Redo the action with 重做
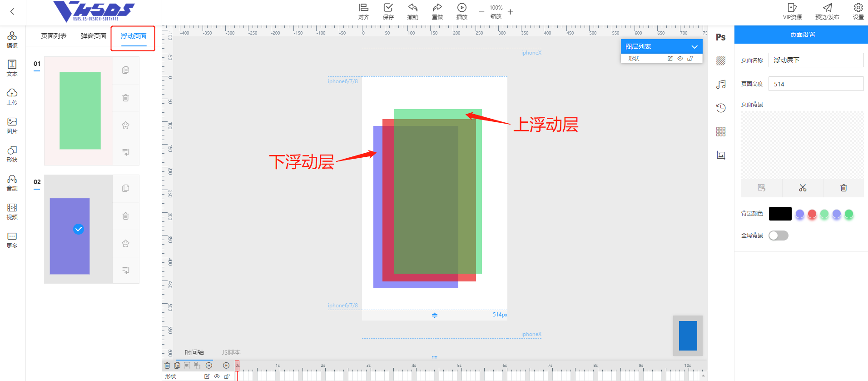 [437, 11]
